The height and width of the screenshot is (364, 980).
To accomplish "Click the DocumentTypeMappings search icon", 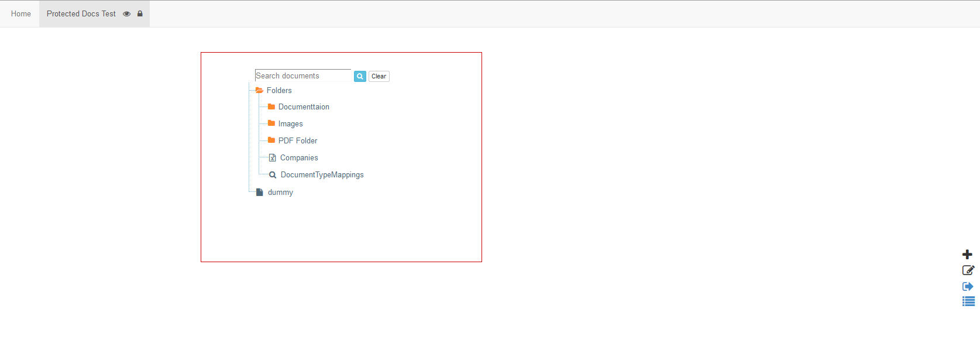I will tap(273, 174).
